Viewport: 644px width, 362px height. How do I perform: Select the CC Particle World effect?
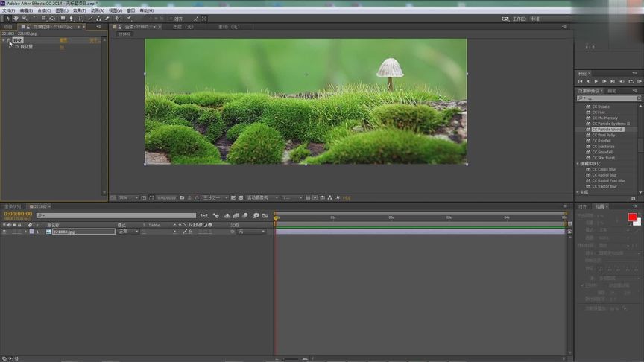pos(607,129)
